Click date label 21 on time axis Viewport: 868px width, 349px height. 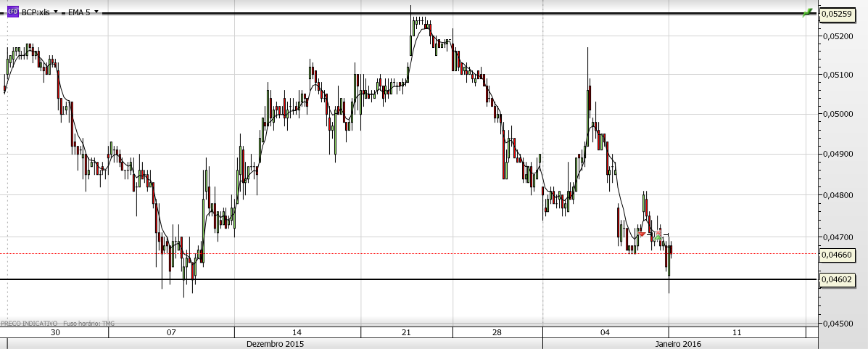click(406, 332)
